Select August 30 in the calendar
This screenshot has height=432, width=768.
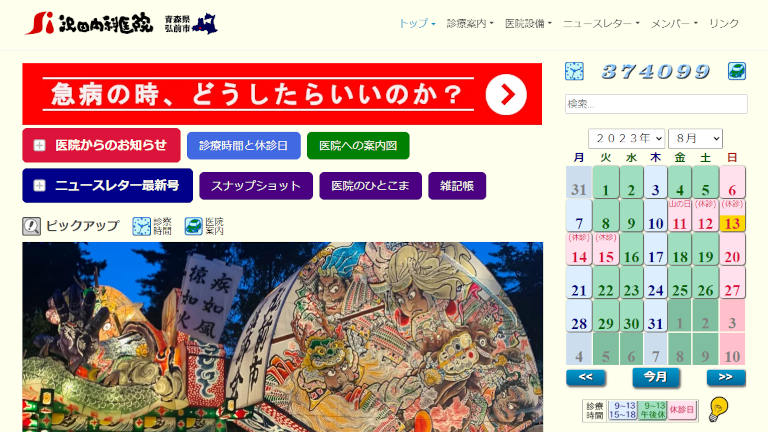coord(631,316)
